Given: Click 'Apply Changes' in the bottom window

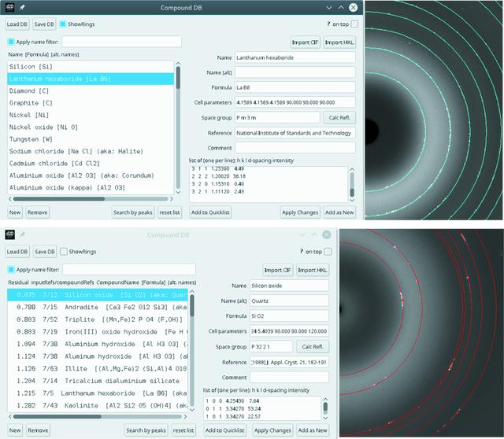Looking at the screenshot, I should (272, 430).
